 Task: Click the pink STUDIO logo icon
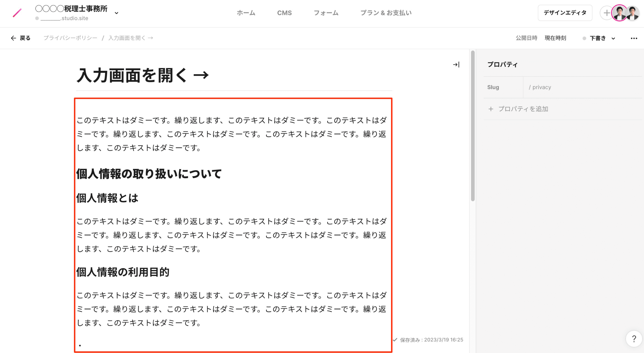coord(17,13)
